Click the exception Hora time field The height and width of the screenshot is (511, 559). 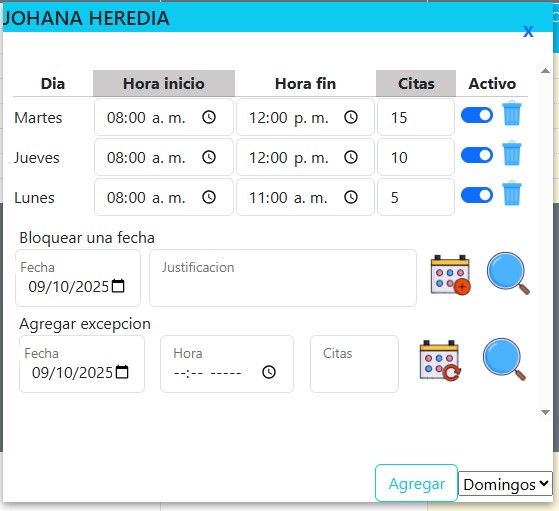point(227,364)
